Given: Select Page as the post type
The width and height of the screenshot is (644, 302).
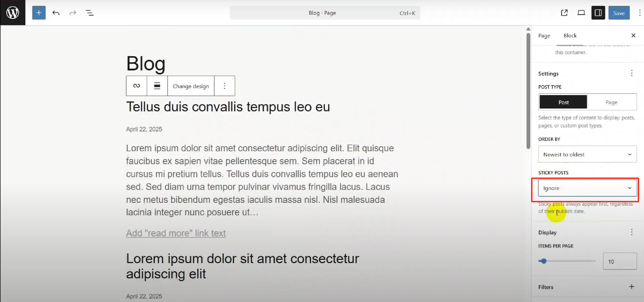Looking at the screenshot, I should 611,102.
